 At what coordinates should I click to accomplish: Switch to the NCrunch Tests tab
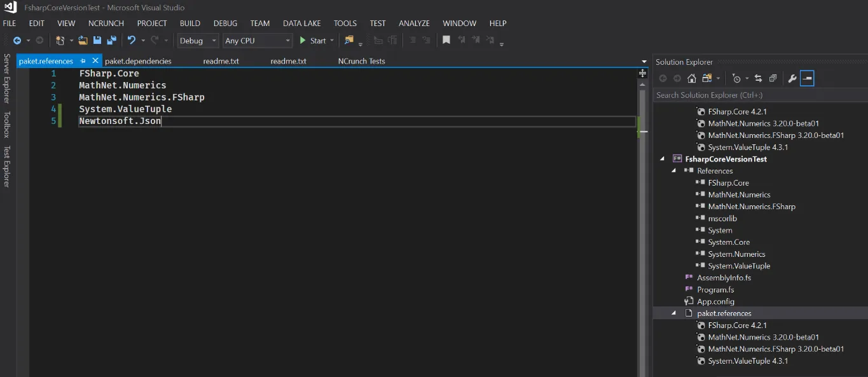click(x=361, y=62)
